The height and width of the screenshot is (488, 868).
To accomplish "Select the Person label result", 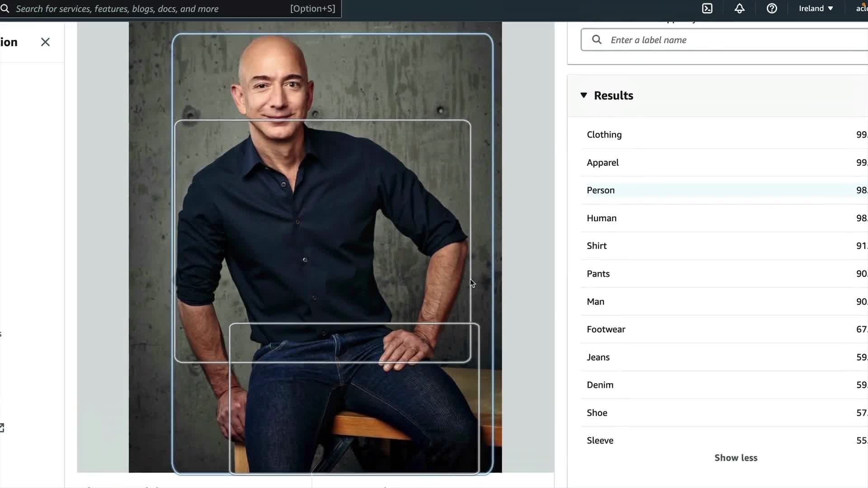I will point(600,190).
